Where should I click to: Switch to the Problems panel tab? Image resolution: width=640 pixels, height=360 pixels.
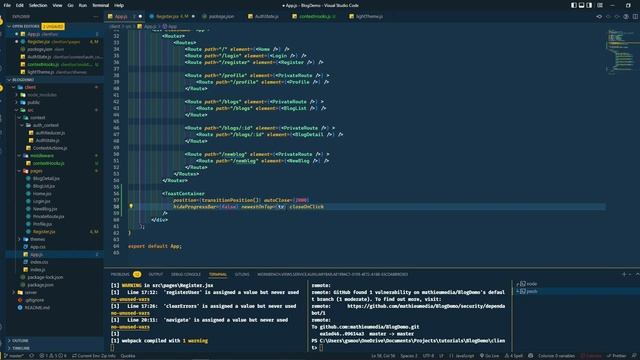coord(126,274)
